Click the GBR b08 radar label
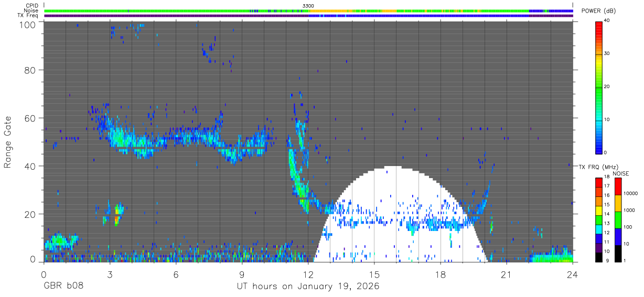 (63, 287)
